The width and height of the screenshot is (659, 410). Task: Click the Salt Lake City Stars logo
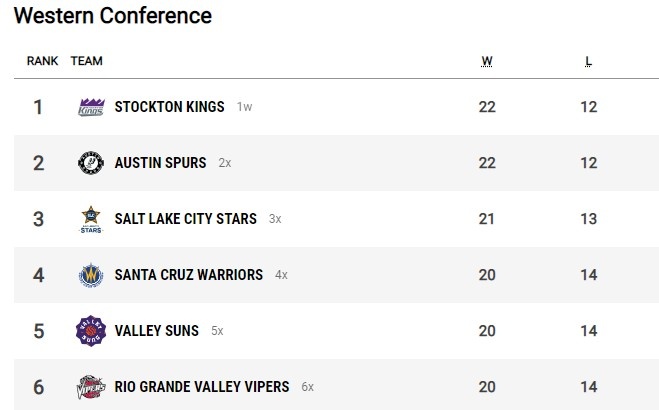(91, 219)
